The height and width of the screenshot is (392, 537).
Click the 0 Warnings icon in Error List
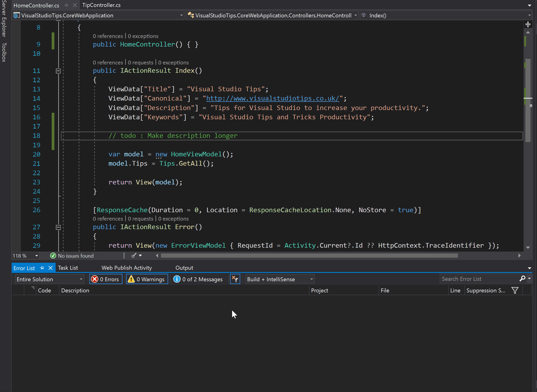147,279
